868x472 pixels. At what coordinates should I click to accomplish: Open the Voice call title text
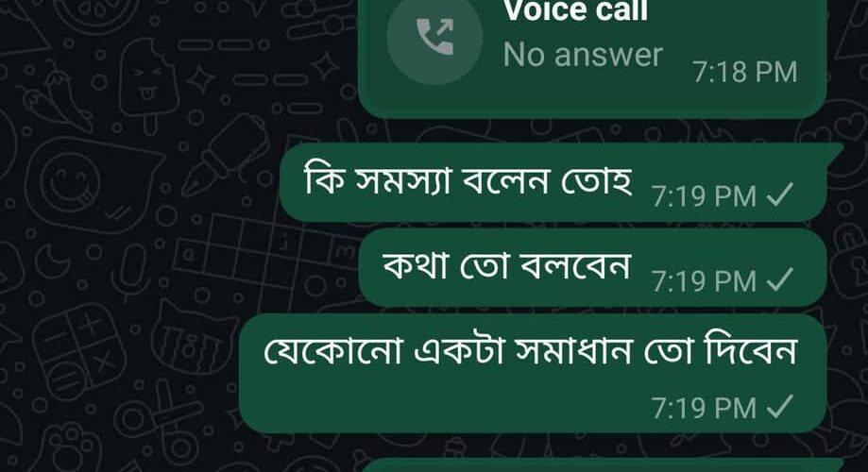point(576,10)
